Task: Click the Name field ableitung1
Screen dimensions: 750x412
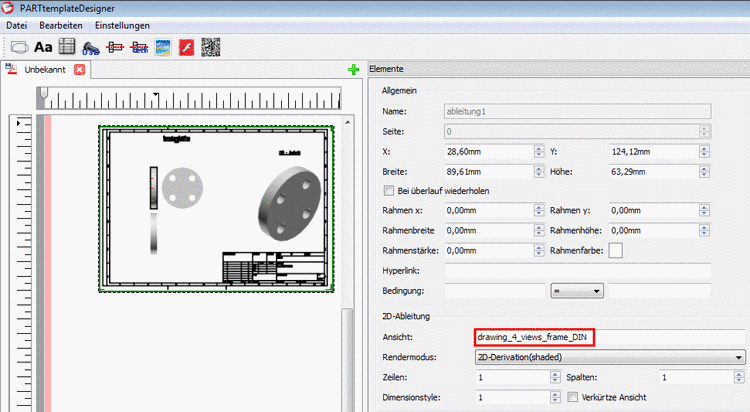Action: pos(578,111)
